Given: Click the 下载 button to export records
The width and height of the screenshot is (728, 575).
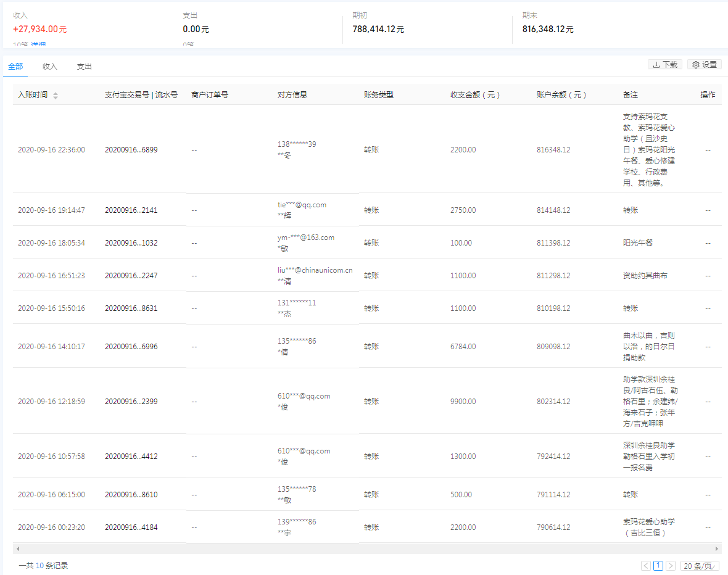Looking at the screenshot, I should (665, 64).
